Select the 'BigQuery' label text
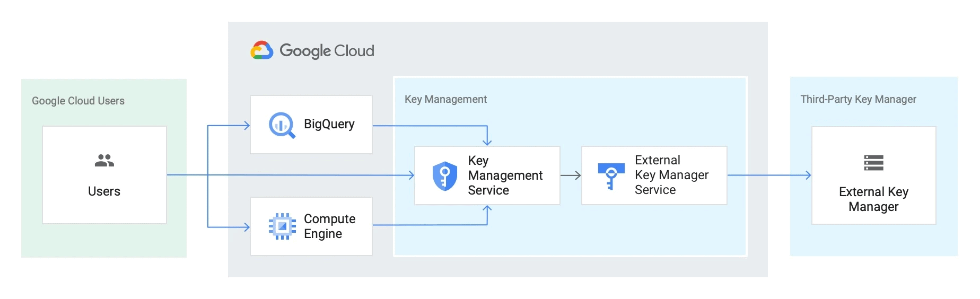 click(329, 125)
